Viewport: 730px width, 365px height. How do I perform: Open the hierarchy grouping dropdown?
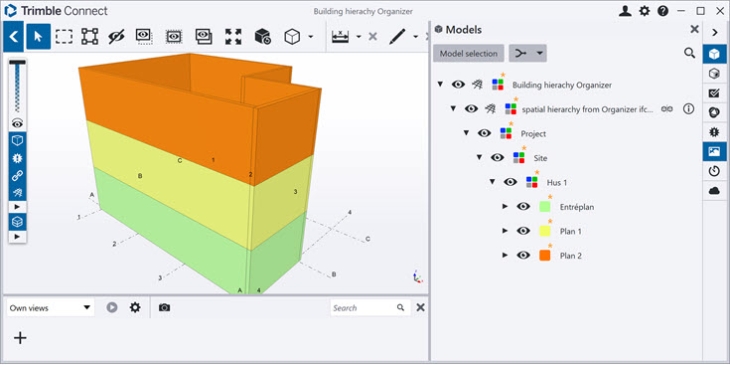(x=527, y=54)
